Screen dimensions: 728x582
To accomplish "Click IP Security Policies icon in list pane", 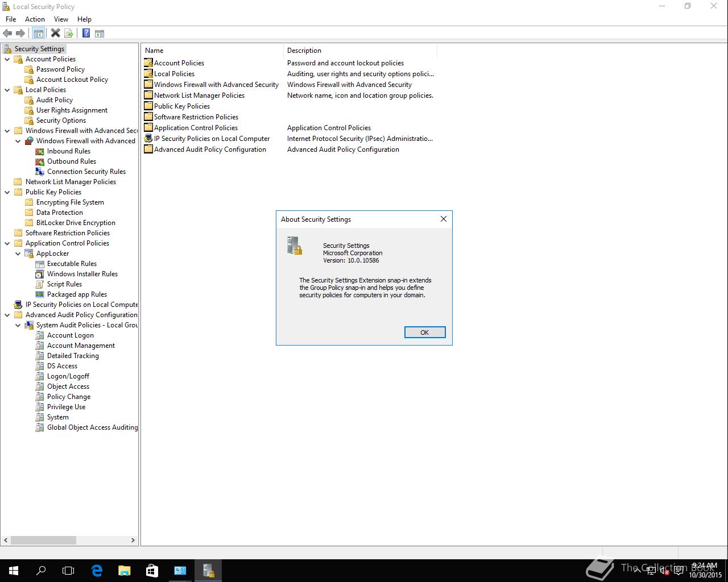I will tap(148, 139).
